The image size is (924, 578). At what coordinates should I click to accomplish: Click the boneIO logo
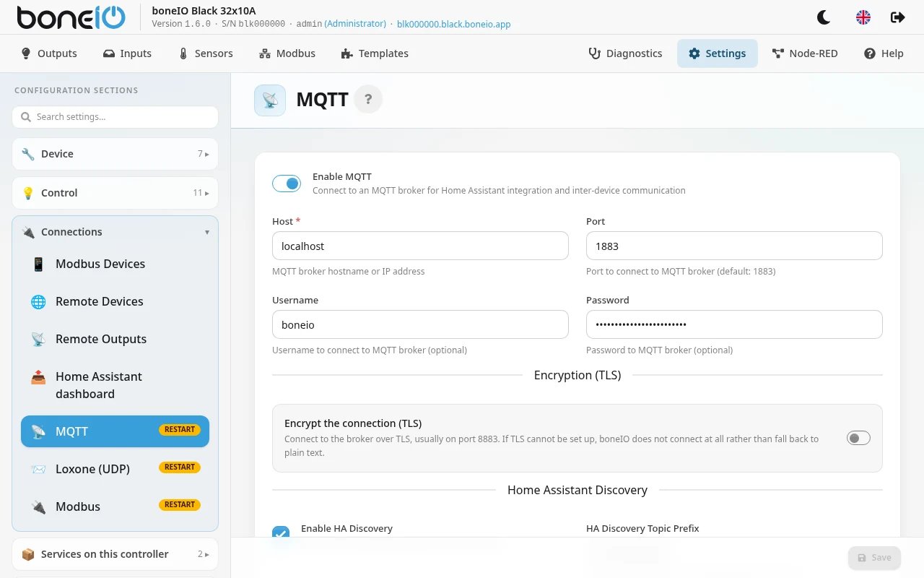[x=71, y=17]
